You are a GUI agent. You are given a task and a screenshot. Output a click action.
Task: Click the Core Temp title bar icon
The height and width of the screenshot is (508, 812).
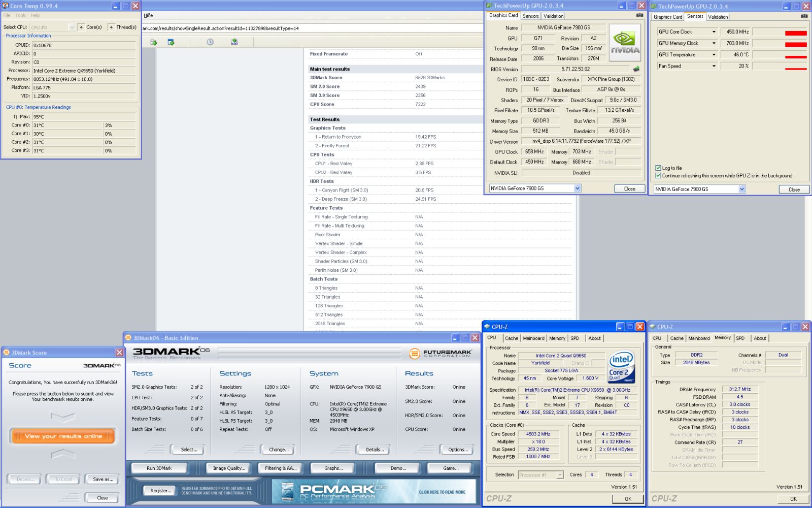(x=6, y=6)
